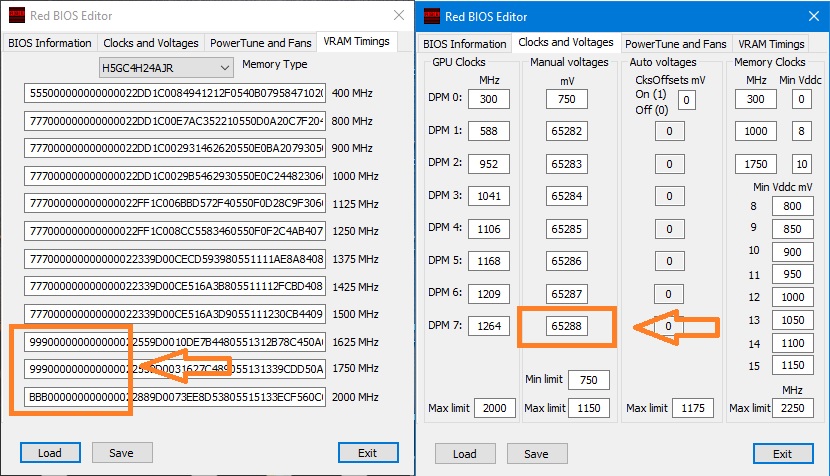This screenshot has width=830, height=476.
Task: Click Manual voltages Max limit field 1150
Action: [x=589, y=408]
